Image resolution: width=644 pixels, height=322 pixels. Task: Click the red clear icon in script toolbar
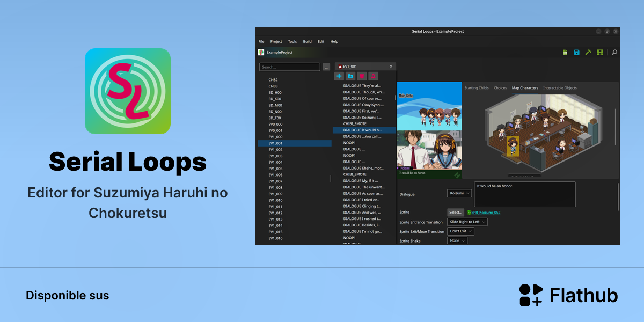click(x=374, y=76)
